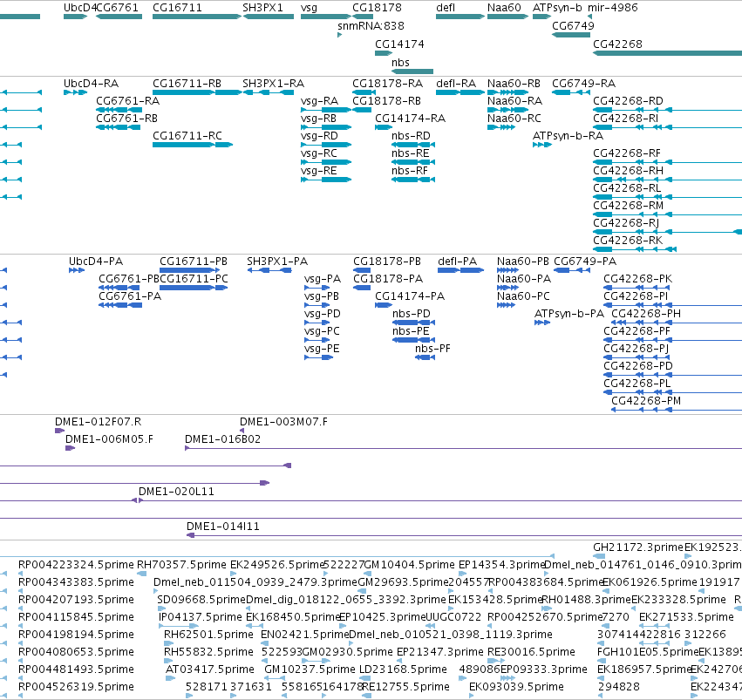
Task: Open the vsg-RE transcript label
Action: (319, 171)
